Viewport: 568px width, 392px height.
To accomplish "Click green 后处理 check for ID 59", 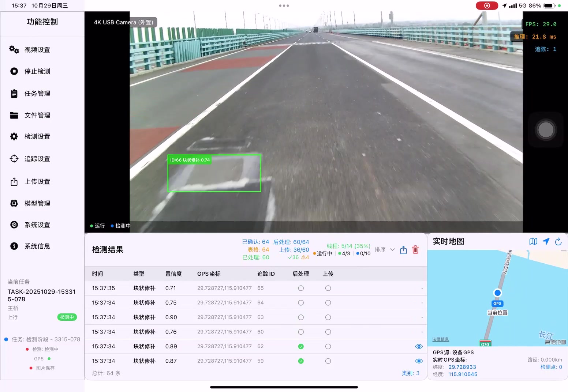I will tap(301, 361).
